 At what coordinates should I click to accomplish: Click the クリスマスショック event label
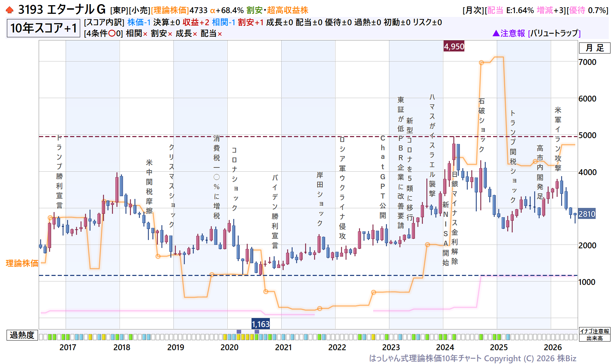(x=172, y=186)
